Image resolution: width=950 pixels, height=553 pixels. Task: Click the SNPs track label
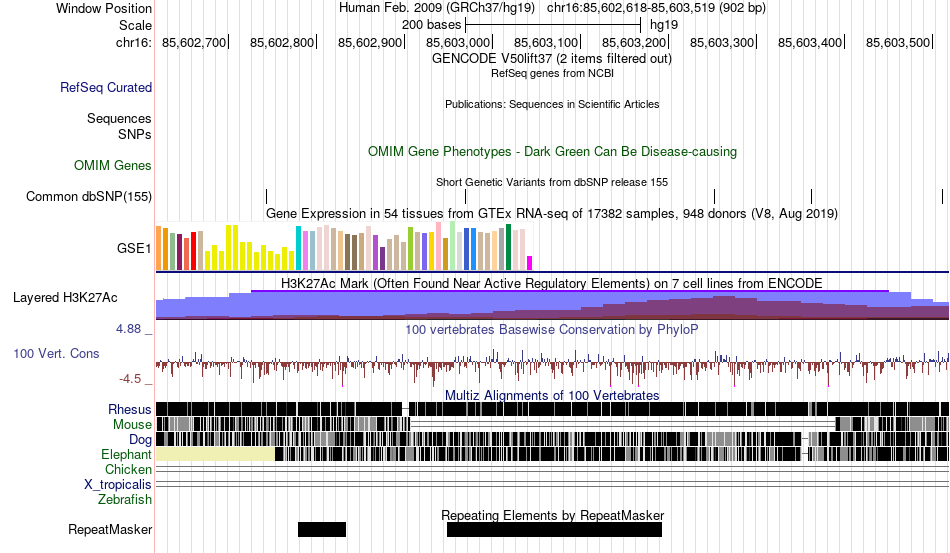135,134
